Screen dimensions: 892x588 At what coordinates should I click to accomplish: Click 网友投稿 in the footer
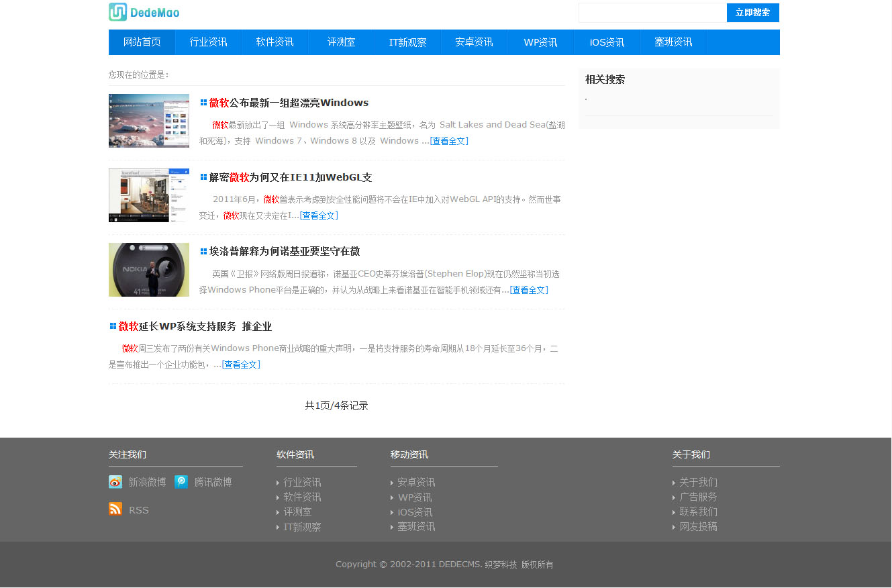click(x=698, y=527)
